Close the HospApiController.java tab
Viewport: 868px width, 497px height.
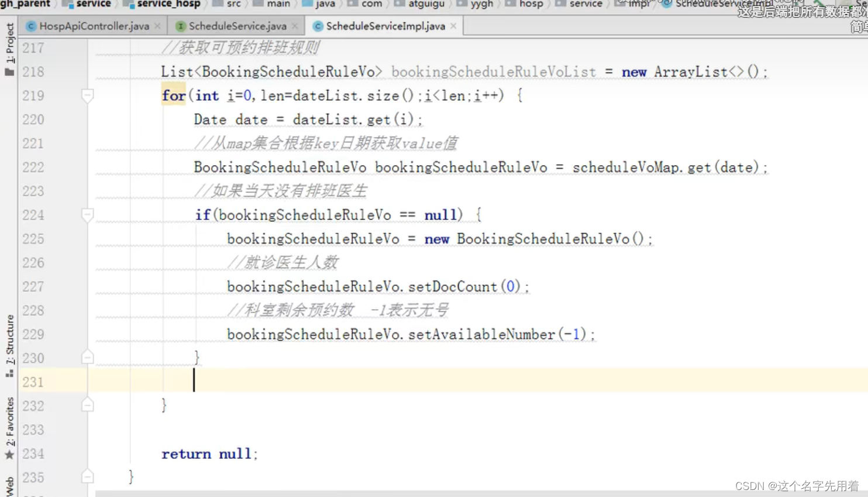click(x=157, y=26)
